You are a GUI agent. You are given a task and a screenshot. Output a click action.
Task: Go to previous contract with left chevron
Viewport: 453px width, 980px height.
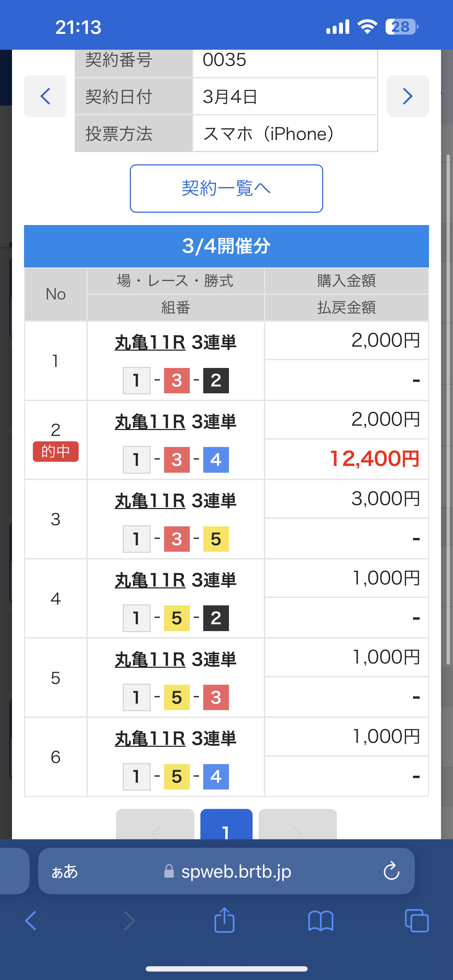[45, 96]
